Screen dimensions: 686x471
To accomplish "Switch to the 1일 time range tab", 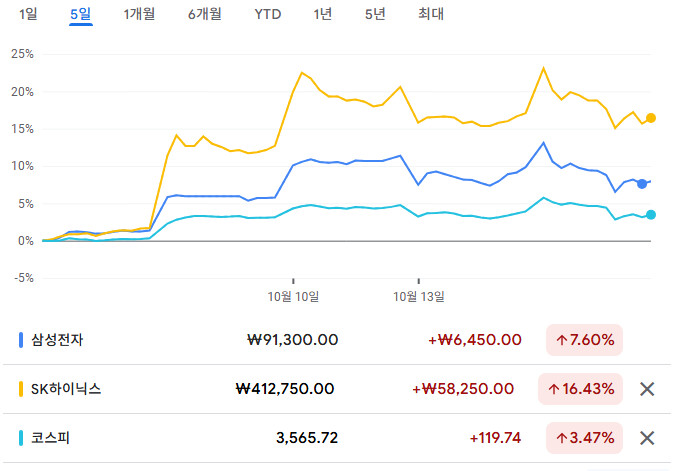I will pyautogui.click(x=28, y=14).
